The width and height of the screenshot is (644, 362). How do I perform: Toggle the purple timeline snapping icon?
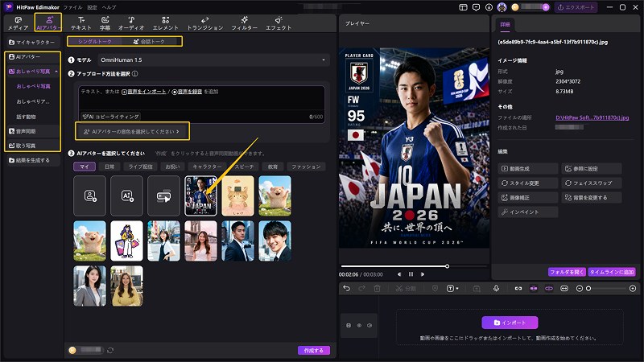(534, 289)
